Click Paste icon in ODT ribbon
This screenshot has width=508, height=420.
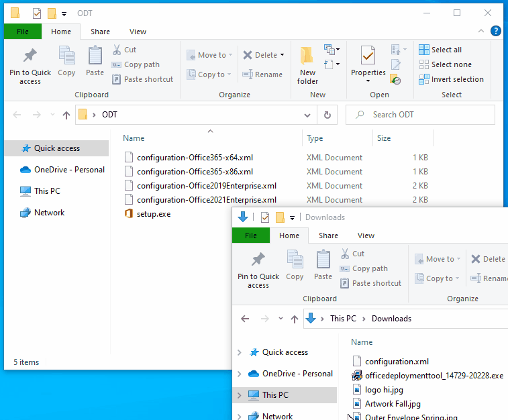pyautogui.click(x=95, y=62)
